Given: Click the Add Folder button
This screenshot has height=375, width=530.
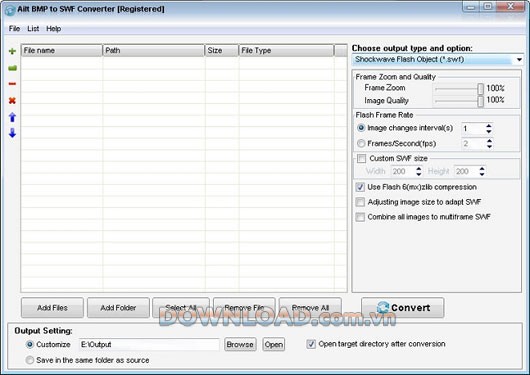Looking at the screenshot, I should 118,308.
